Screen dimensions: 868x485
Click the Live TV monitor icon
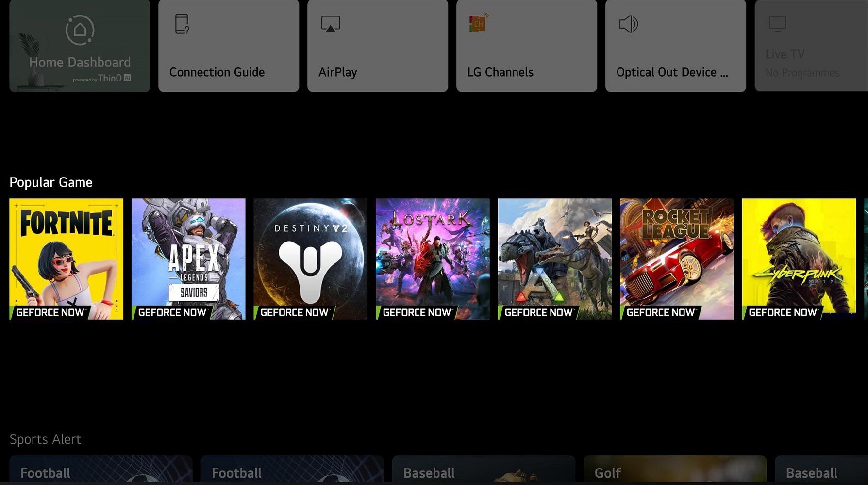click(x=778, y=23)
